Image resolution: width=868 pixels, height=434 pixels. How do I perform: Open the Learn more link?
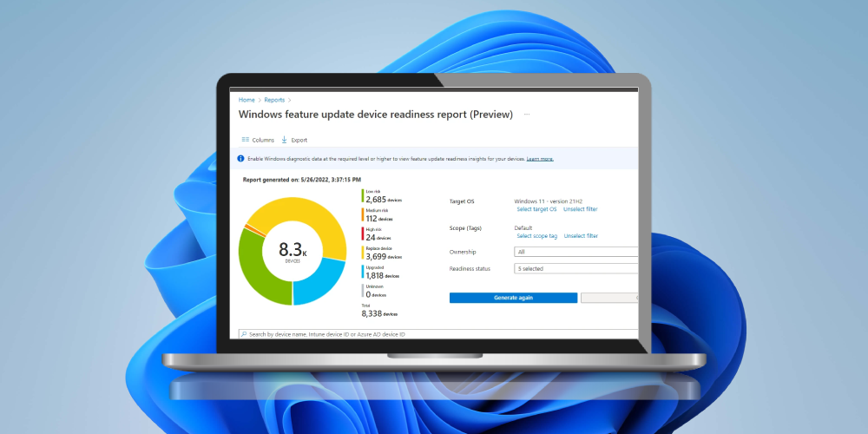[540, 159]
